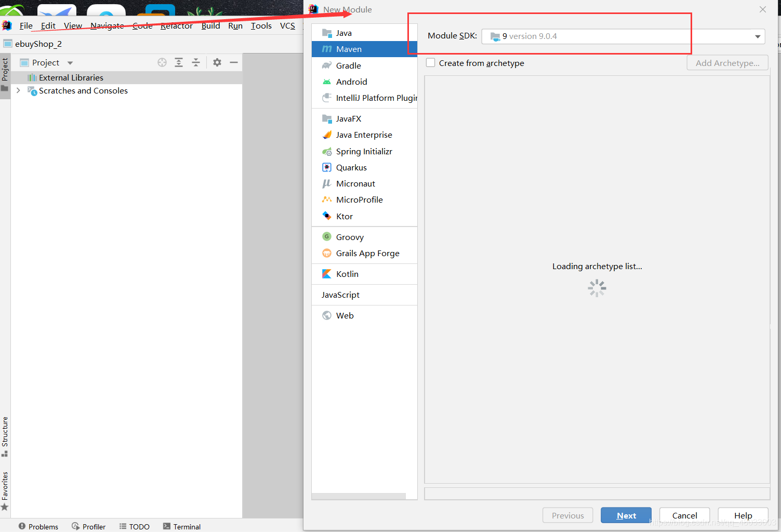Open the View menu
781x532 pixels.
pos(73,25)
